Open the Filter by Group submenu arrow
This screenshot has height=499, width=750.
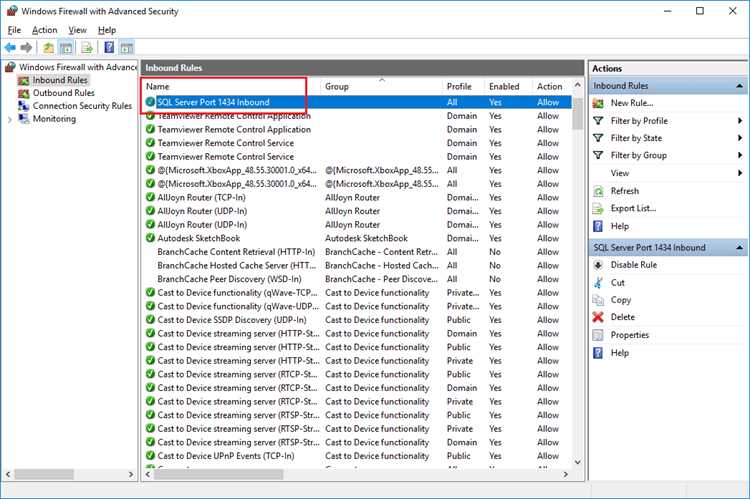[x=740, y=155]
